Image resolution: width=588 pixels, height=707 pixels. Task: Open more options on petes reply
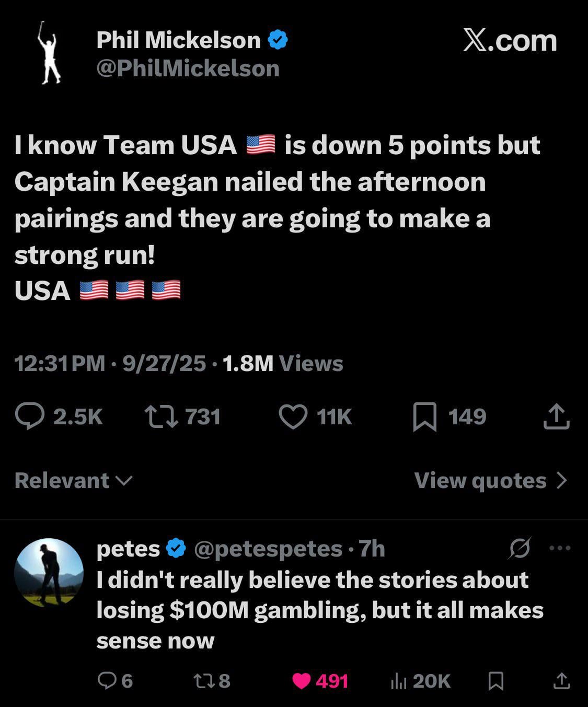560,548
